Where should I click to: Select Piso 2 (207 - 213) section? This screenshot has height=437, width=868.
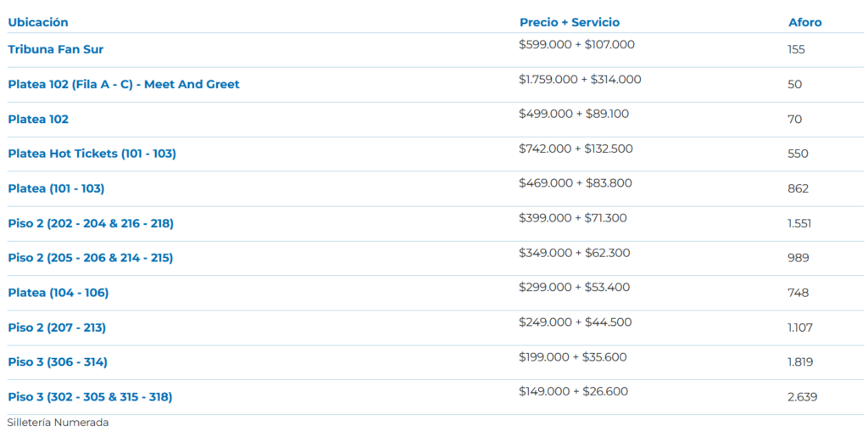(x=57, y=328)
